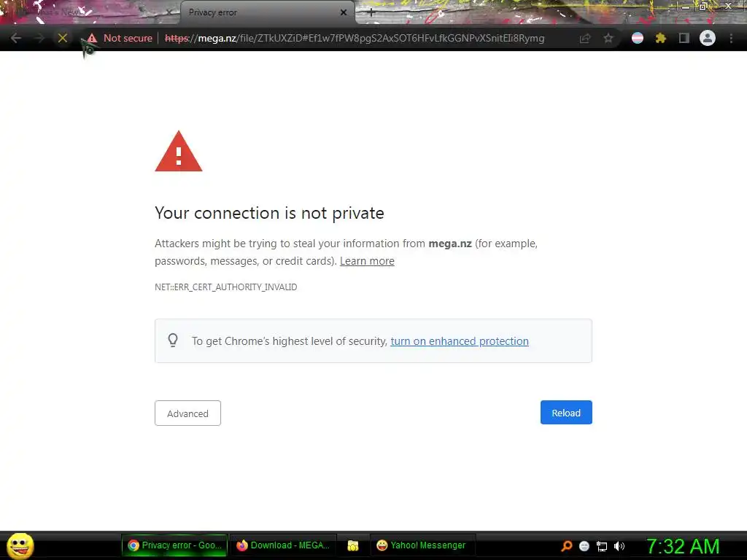747x560 pixels.
Task: Click the Learn more link
Action: 367,261
